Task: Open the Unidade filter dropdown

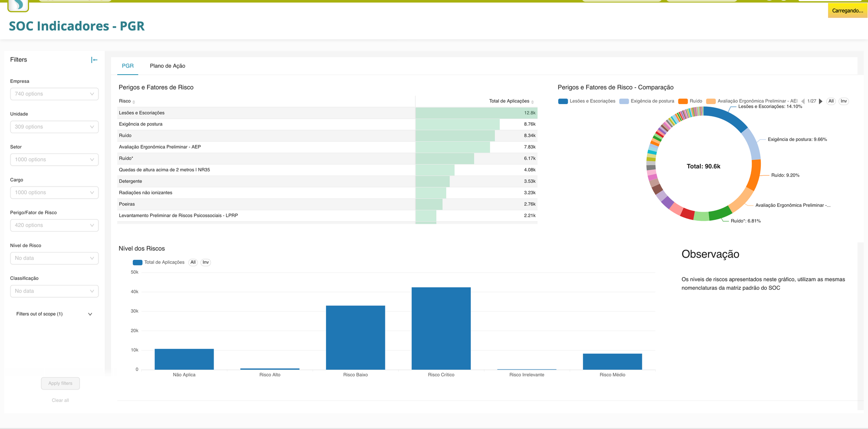Action: pos(54,127)
